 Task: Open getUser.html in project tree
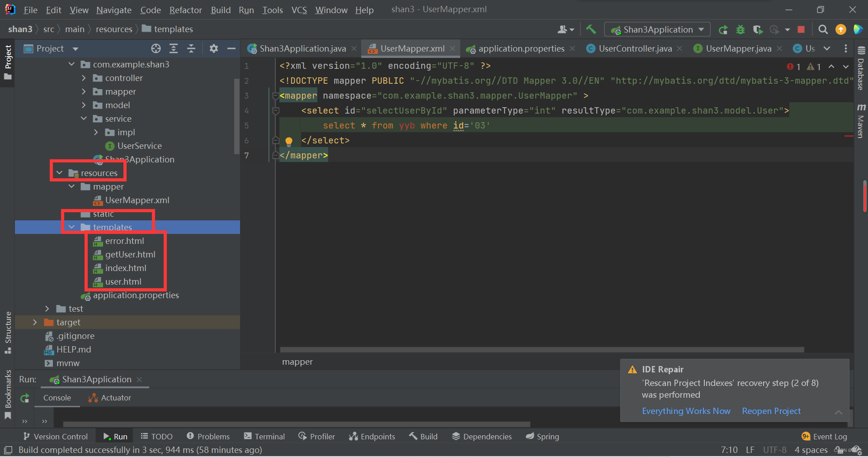pos(130,255)
